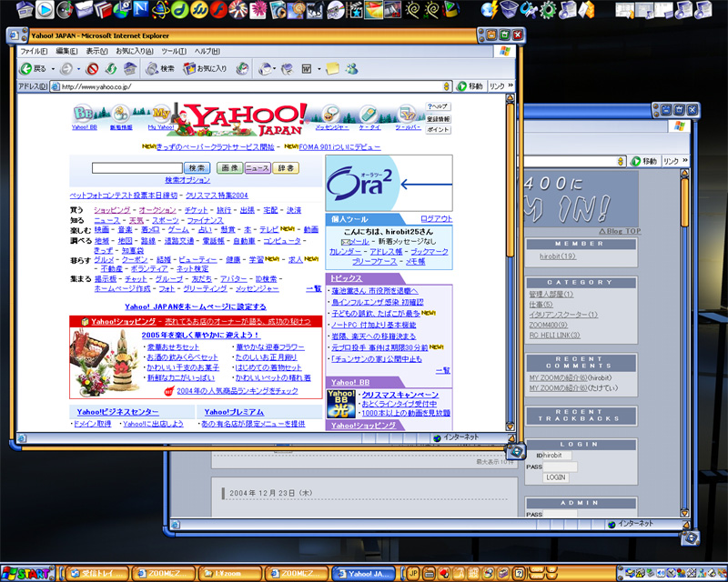Screen dimensions: 728x582
Task: Click the 移動 Go button beside address bar
Action: [470, 86]
